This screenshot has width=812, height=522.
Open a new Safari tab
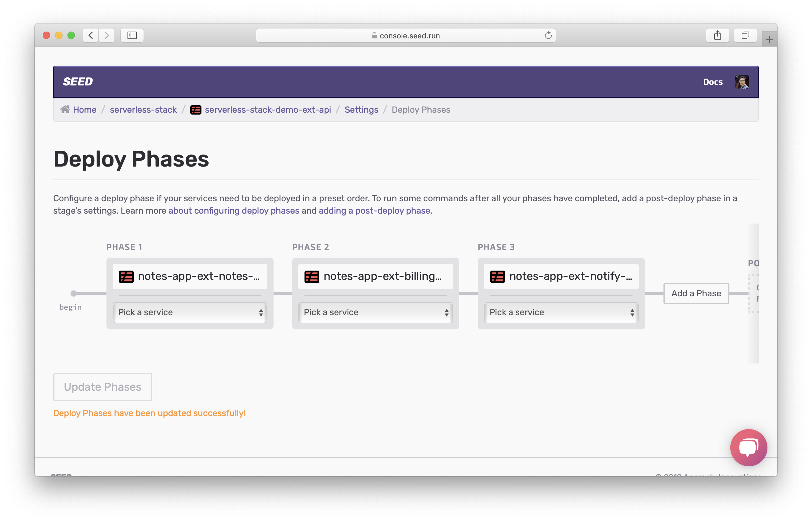click(x=769, y=40)
